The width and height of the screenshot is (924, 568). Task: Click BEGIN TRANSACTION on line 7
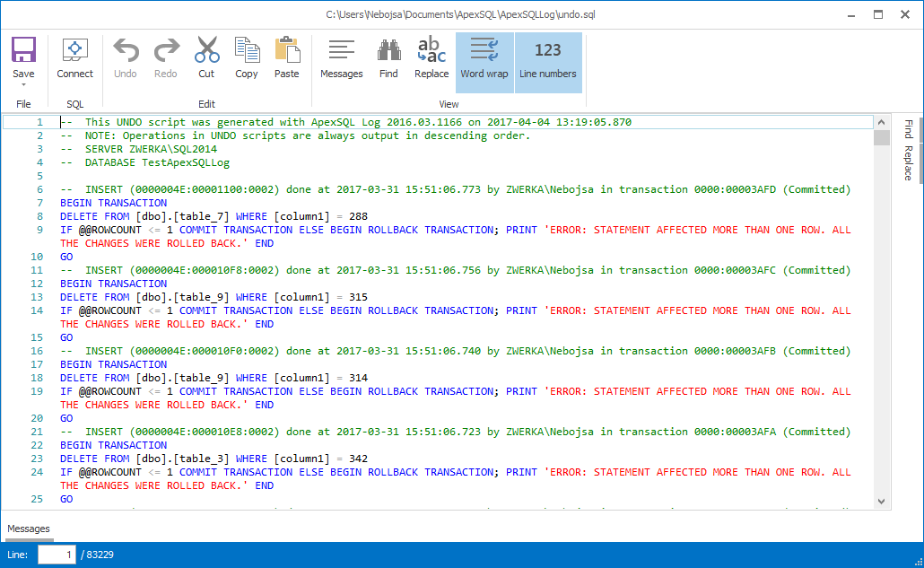(x=114, y=203)
